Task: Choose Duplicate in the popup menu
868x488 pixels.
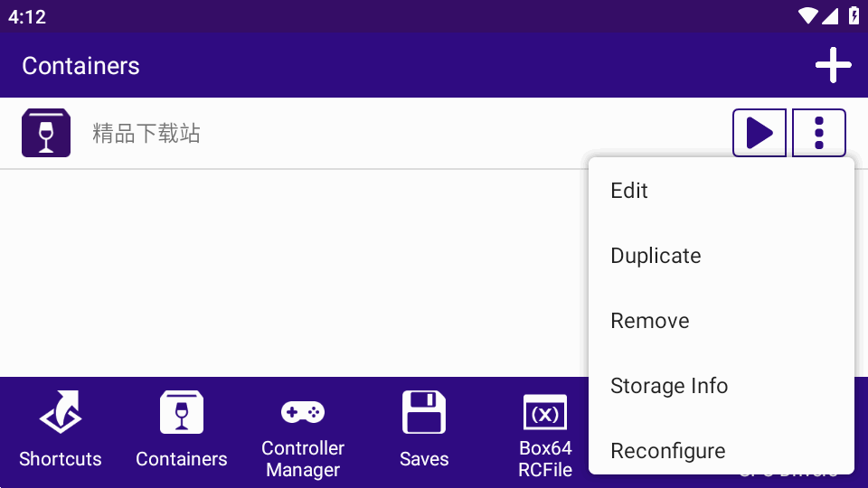Action: (x=656, y=256)
